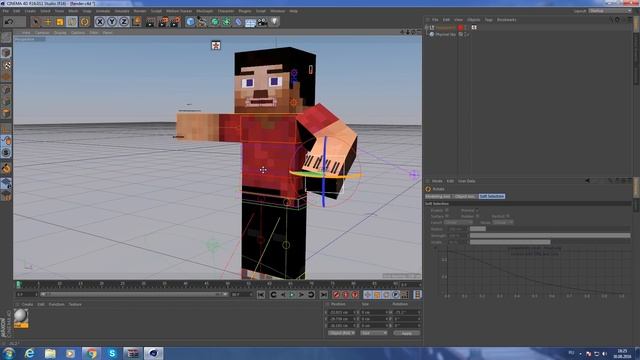Click the Undo arrow in the top toolbar

click(x=9, y=22)
